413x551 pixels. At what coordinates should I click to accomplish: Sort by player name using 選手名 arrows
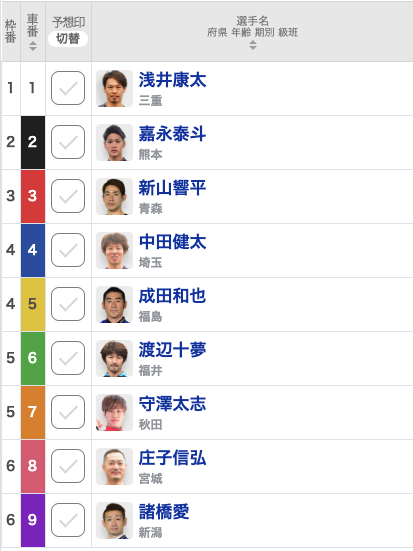tap(253, 45)
